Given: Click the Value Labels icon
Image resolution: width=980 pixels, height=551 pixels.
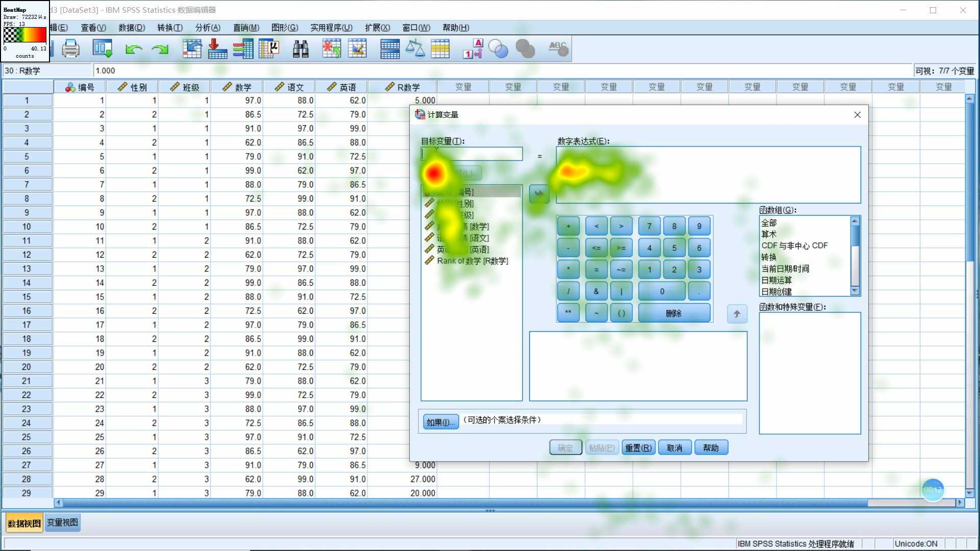Looking at the screenshot, I should [473, 49].
